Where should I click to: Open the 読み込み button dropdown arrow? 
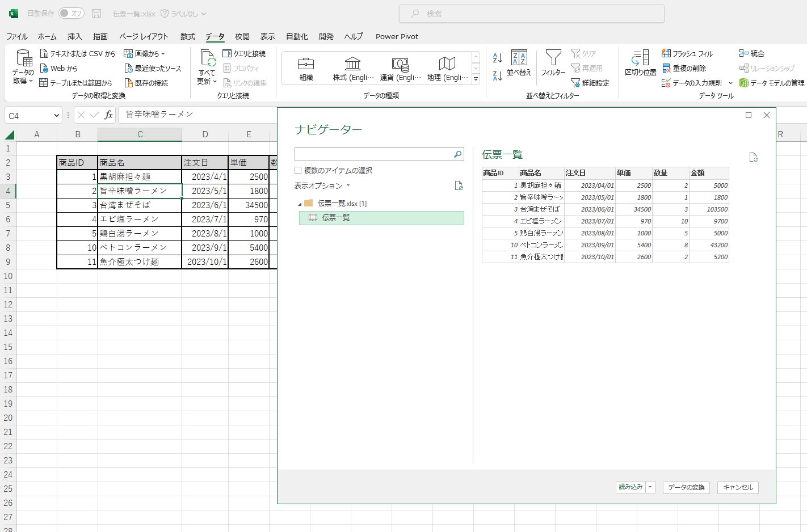coord(650,487)
